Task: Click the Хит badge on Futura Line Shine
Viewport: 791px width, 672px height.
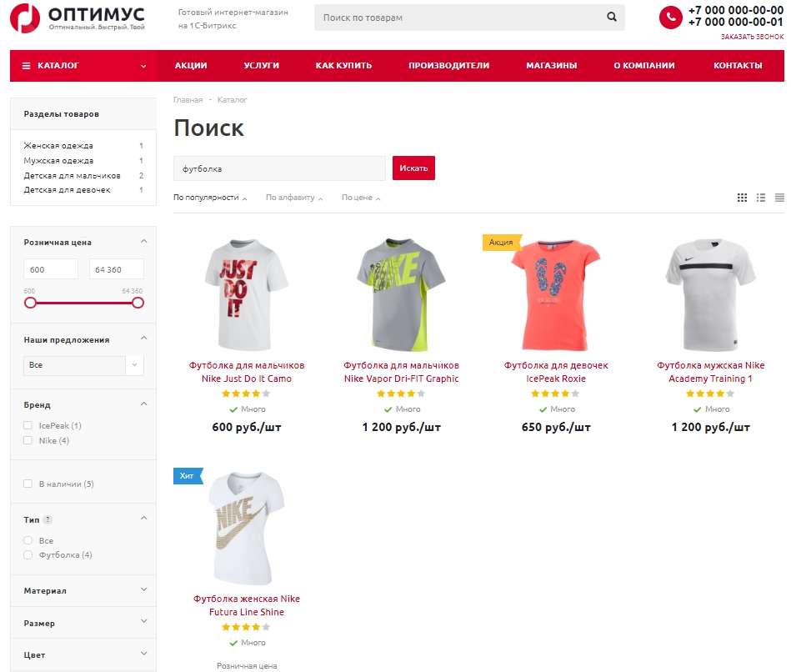Action: click(x=188, y=476)
